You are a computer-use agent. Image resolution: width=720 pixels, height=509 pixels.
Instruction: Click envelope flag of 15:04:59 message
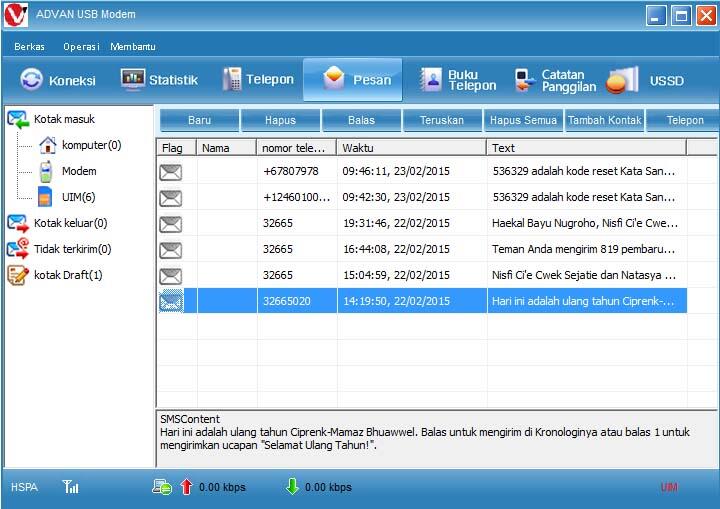pyautogui.click(x=171, y=276)
